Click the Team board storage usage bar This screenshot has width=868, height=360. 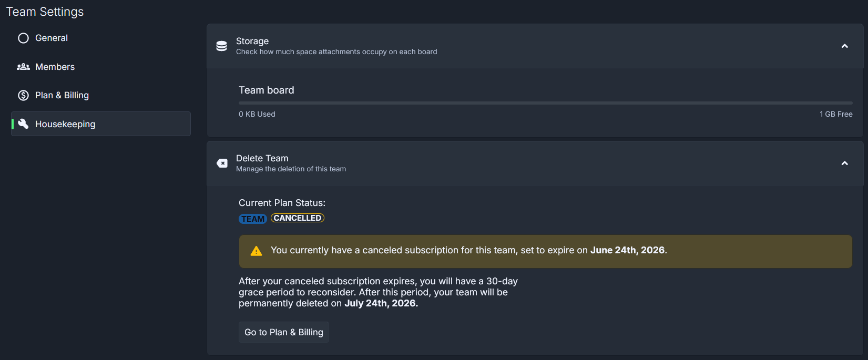546,103
